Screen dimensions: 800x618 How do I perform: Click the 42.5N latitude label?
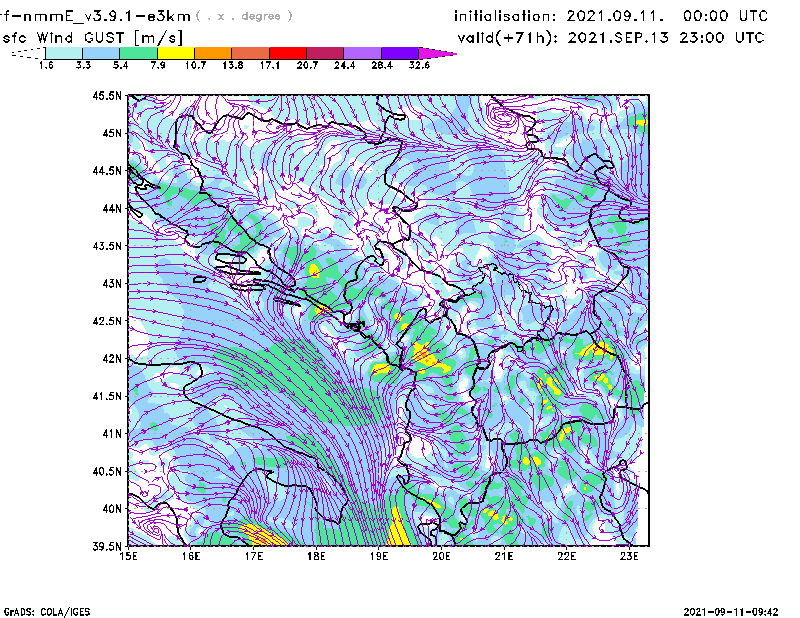(107, 321)
